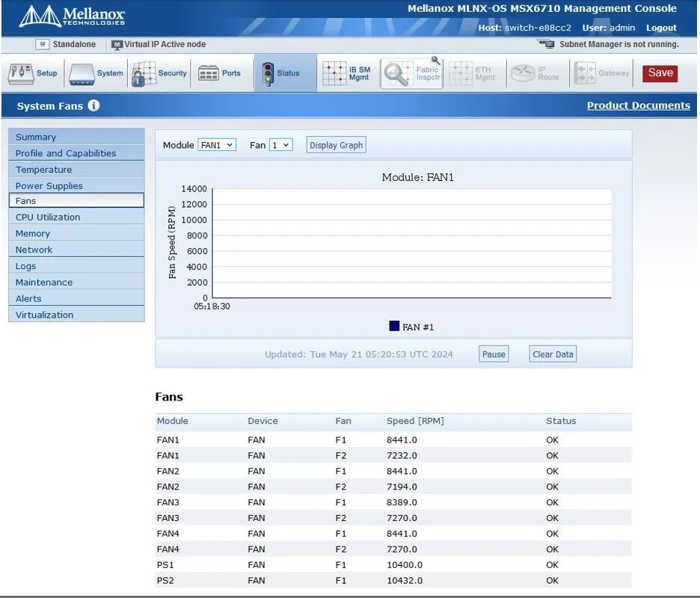Select Network in the sidebar
Viewport: 700px width, 598px height.
click(76, 250)
